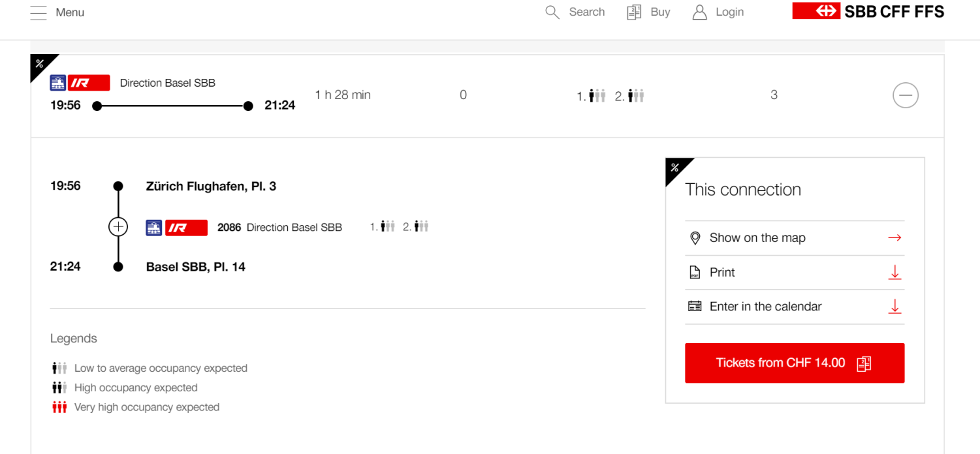Image resolution: width=980 pixels, height=454 pixels.
Task: Click the Login person icon
Action: point(699,12)
